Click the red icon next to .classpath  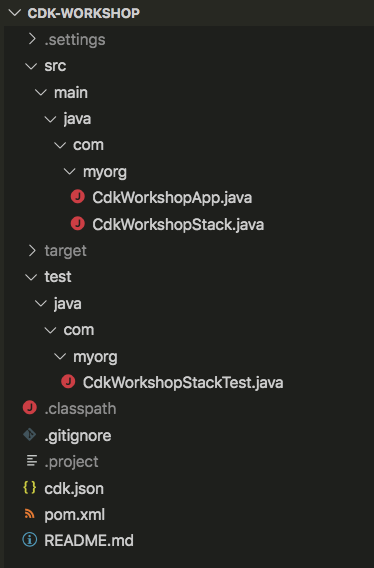30,408
